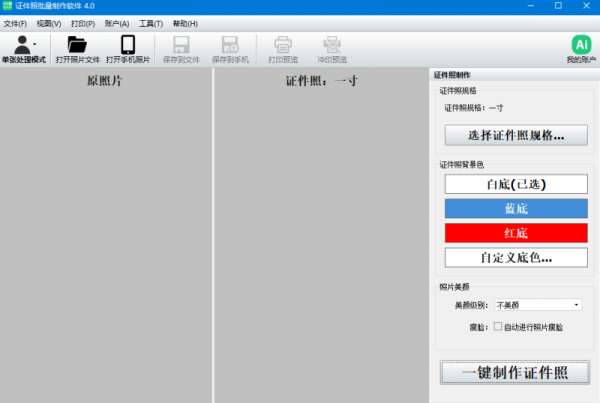Click the 证件照：一寸 heading

[x=322, y=81]
